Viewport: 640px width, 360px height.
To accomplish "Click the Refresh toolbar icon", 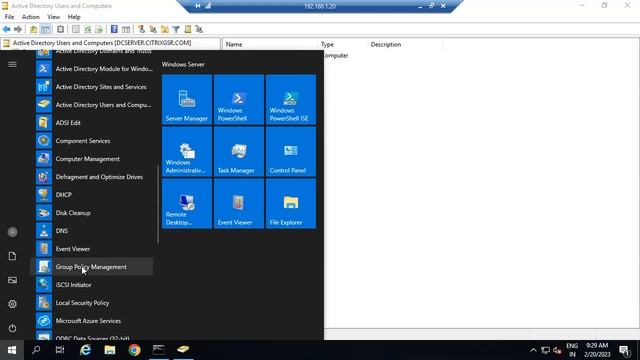I will 88,29.
